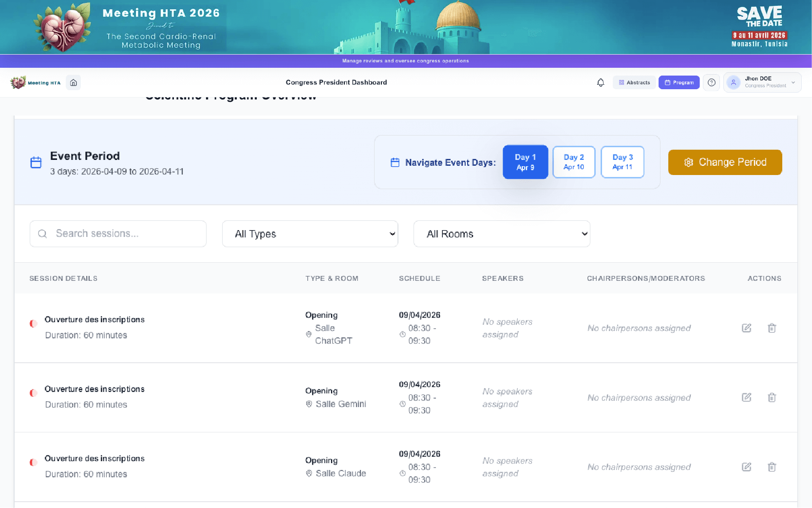Image resolution: width=812 pixels, height=508 pixels.
Task: Edit the Salle ChatGPT opening session
Action: tap(746, 328)
